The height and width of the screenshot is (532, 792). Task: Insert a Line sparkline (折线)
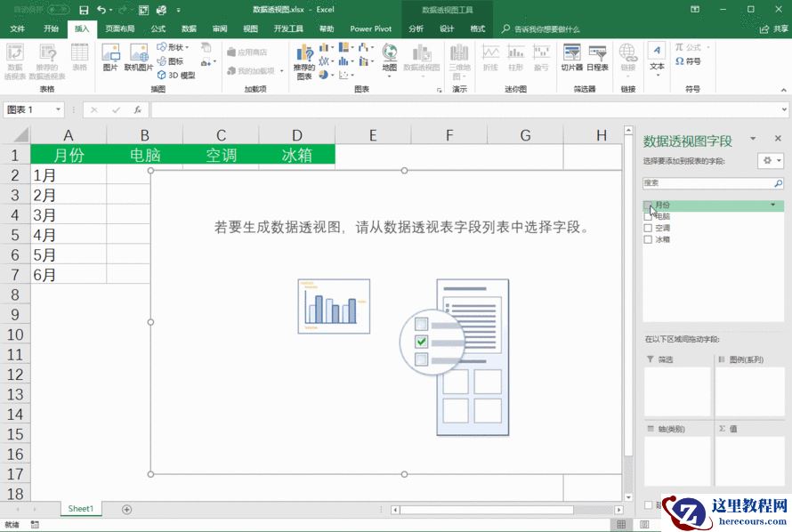click(490, 57)
